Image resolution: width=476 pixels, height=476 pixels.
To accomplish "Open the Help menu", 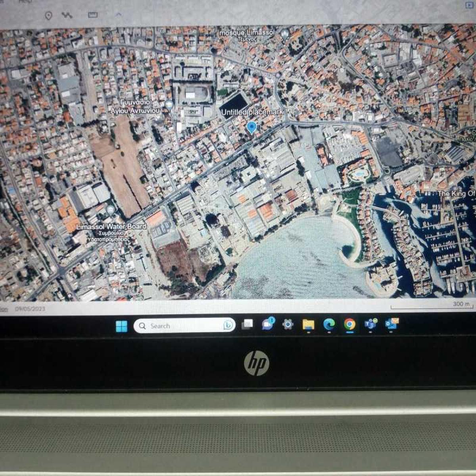I will click(26, 2).
